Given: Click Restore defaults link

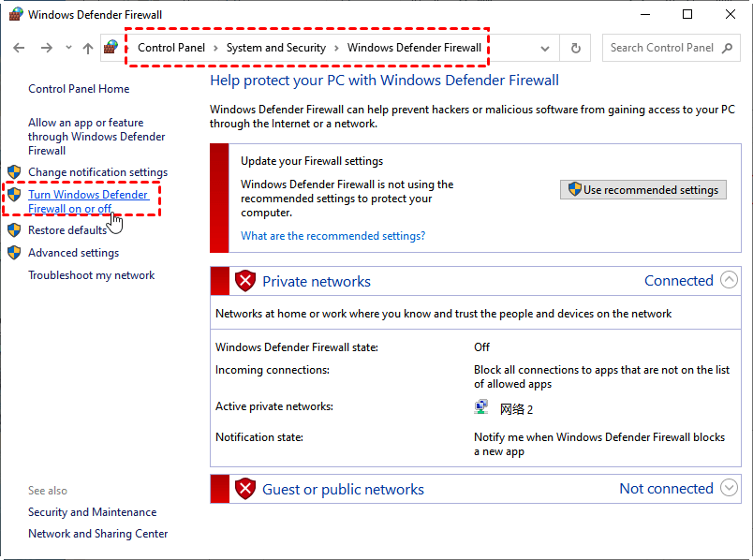Looking at the screenshot, I should (x=67, y=230).
